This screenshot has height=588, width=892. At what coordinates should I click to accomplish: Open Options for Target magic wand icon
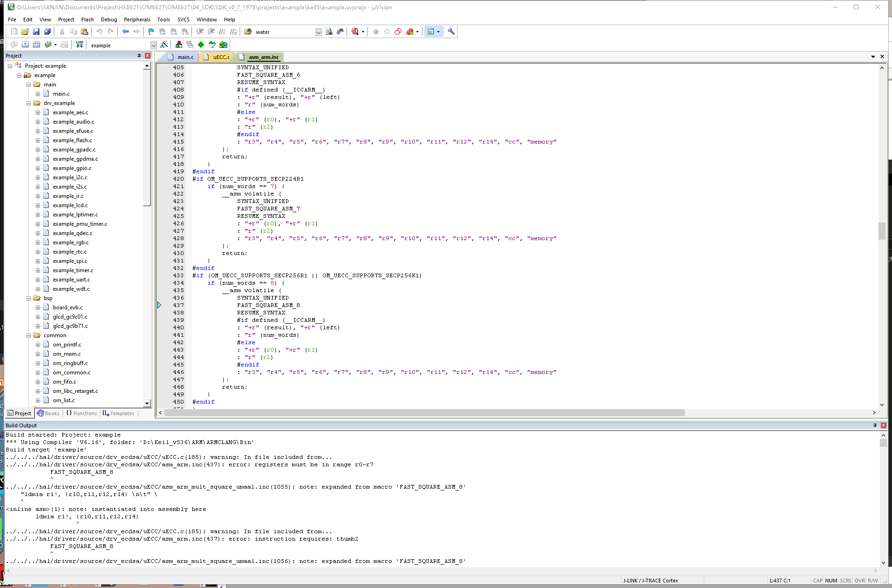tap(164, 45)
